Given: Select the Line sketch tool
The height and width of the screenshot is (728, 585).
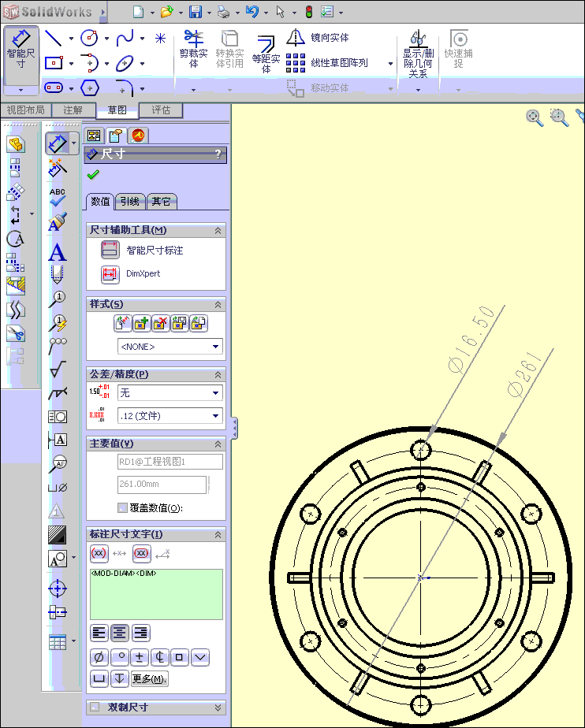Looking at the screenshot, I should pyautogui.click(x=54, y=38).
